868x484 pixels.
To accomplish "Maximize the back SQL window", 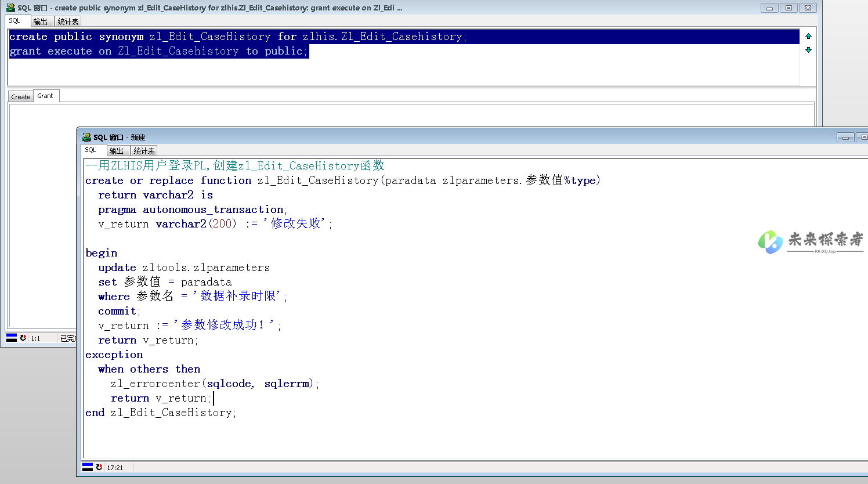I will (789, 8).
